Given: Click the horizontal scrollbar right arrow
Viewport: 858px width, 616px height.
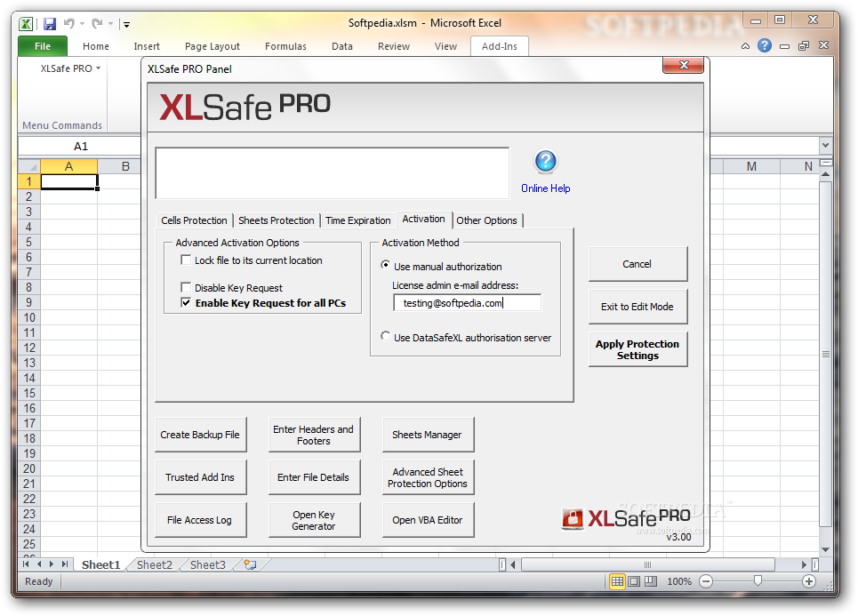Looking at the screenshot, I should pos(804,564).
